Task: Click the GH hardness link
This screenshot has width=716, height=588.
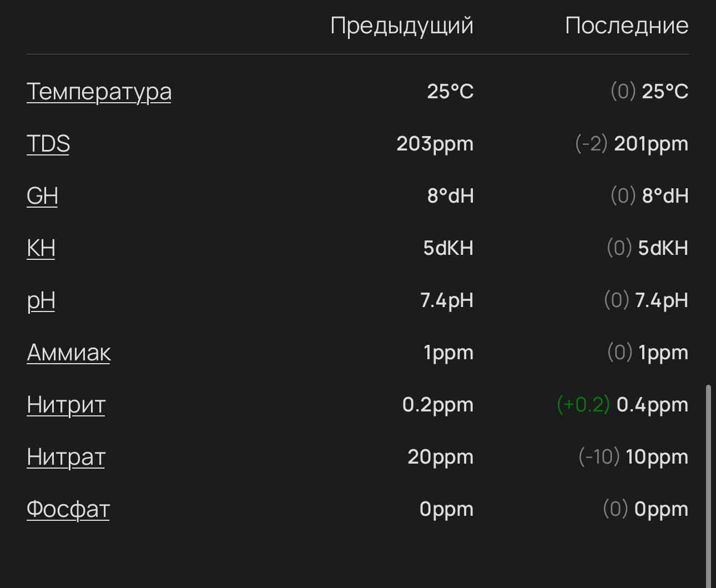Action: [x=42, y=196]
